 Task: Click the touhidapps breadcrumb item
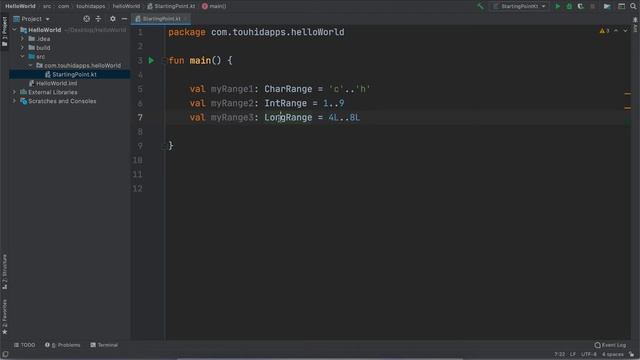(x=91, y=6)
